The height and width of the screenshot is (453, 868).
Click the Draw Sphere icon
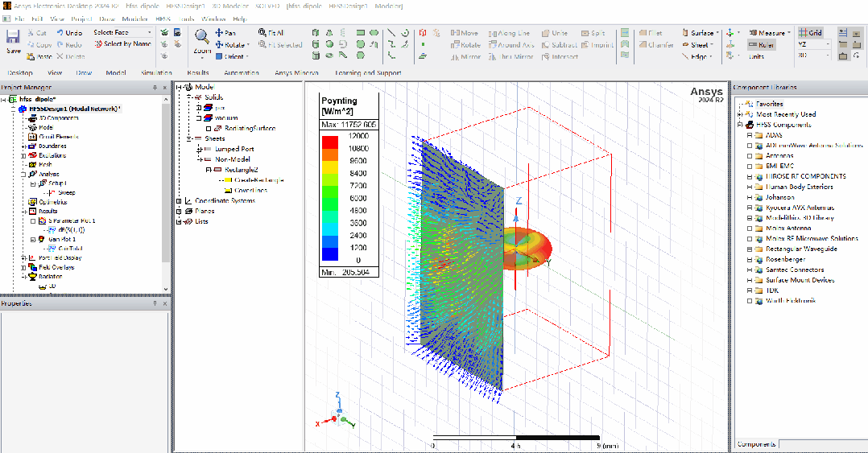coord(329,44)
